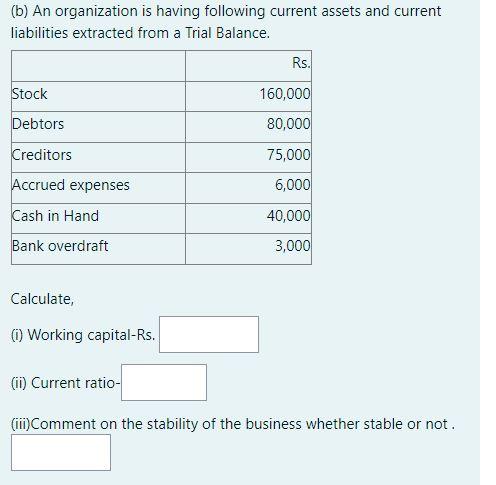Click the 75,000 value cell
This screenshot has width=496, height=485.
[248, 158]
